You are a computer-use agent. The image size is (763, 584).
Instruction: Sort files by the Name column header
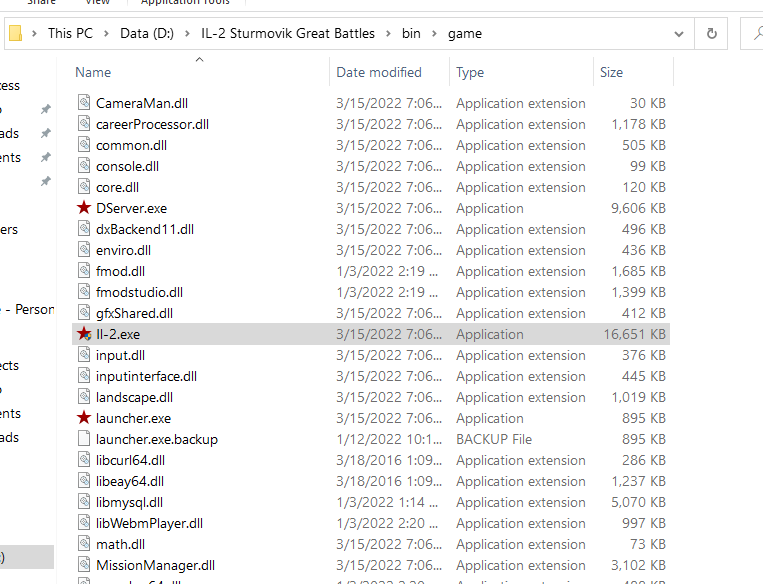[93, 72]
